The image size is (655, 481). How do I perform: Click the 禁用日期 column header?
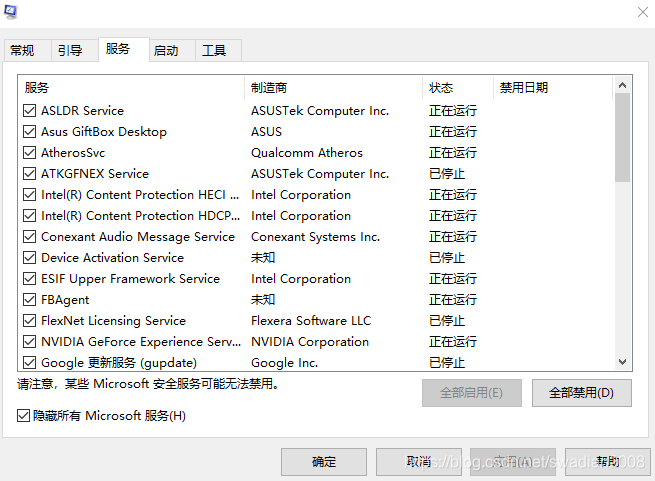(553, 88)
